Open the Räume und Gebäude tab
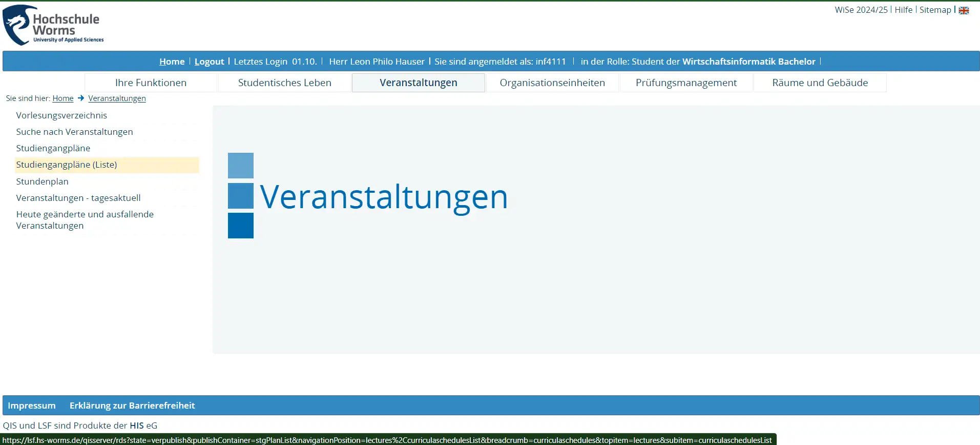 point(820,83)
